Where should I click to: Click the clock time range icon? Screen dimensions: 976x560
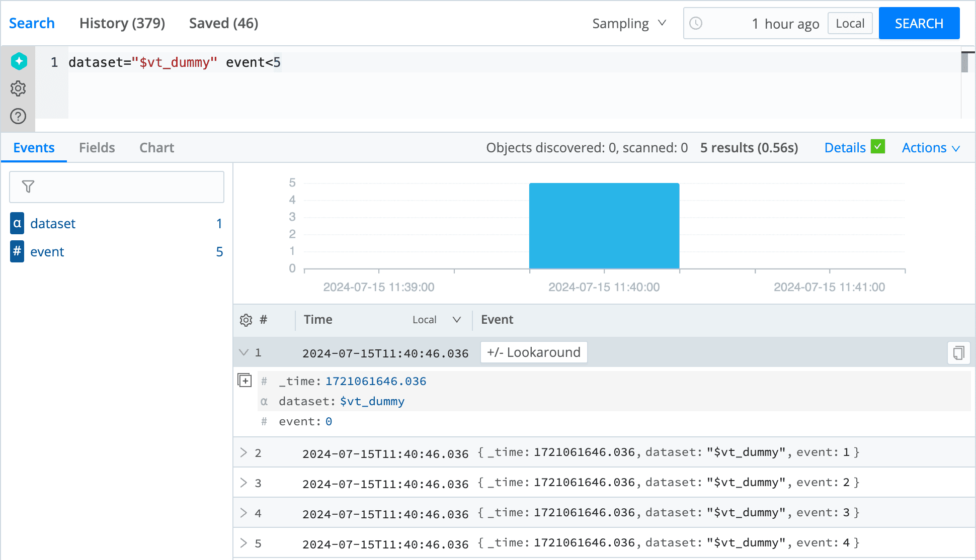696,23
